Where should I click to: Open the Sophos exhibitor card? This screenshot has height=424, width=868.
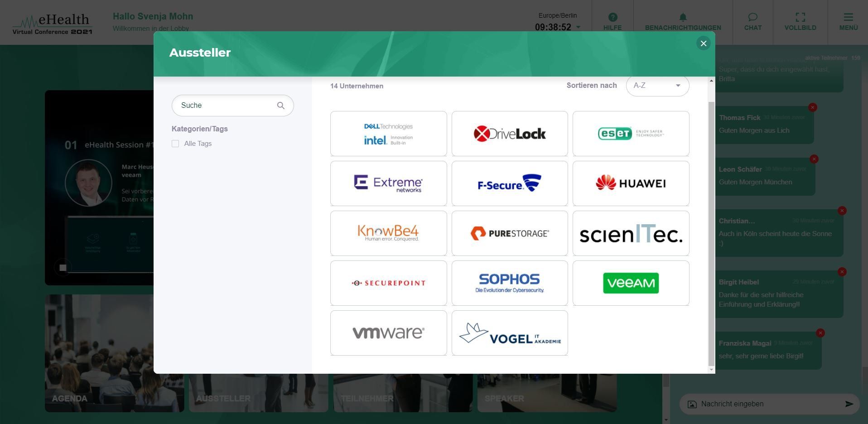pyautogui.click(x=510, y=283)
